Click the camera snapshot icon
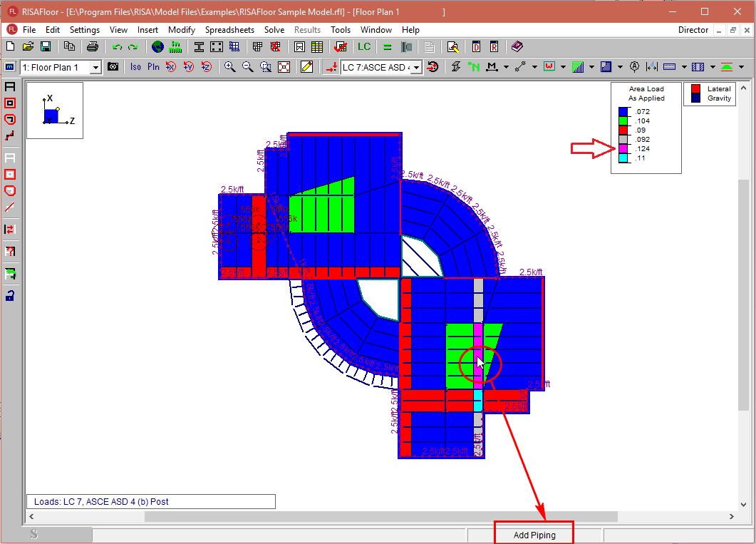This screenshot has height=544, width=756. [x=113, y=67]
